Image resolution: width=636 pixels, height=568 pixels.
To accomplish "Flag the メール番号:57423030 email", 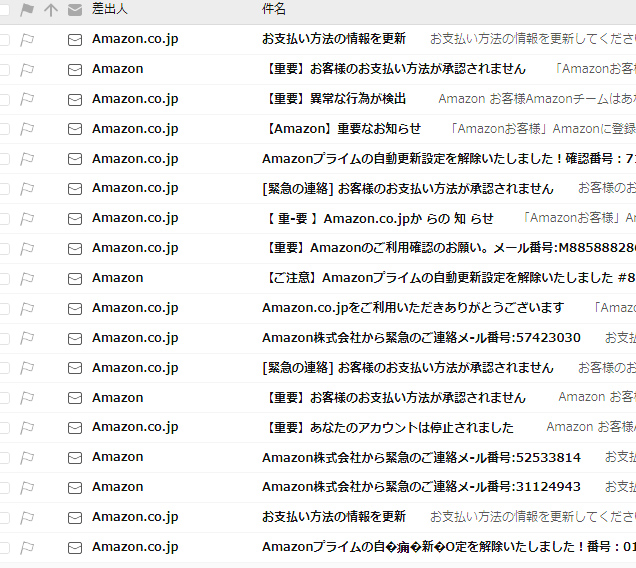I will (27, 338).
